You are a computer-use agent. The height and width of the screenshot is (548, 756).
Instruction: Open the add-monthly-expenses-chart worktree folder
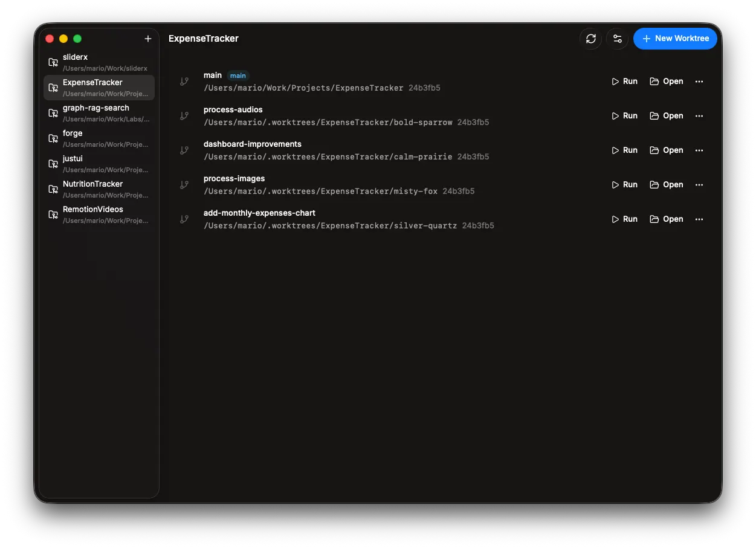tap(667, 219)
